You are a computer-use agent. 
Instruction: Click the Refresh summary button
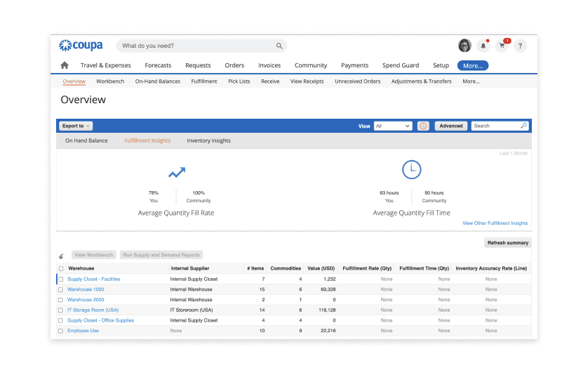click(x=508, y=243)
